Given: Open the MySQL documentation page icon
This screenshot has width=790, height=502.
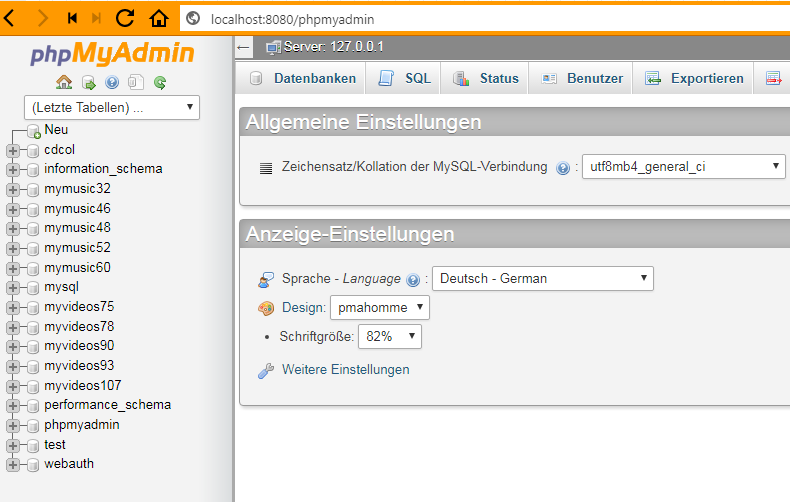Looking at the screenshot, I should (136, 82).
